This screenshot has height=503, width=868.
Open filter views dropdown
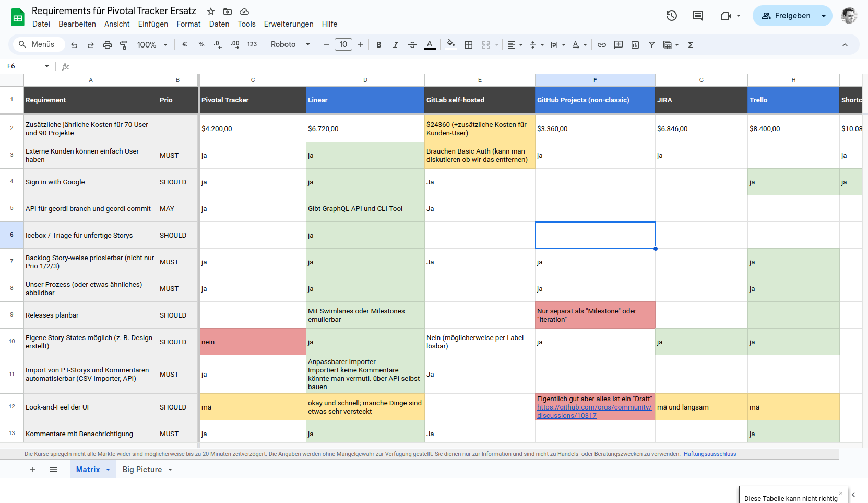point(671,45)
